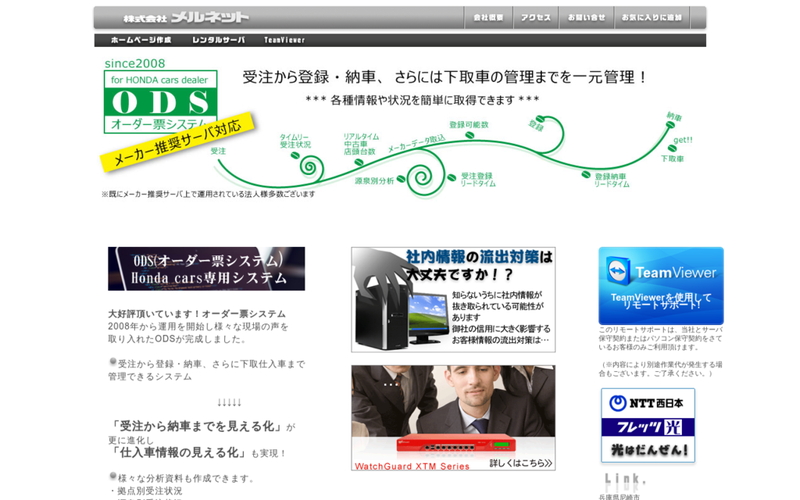This screenshot has width=800, height=500.
Task: Click 「受注から納車までを見える化」 text
Action: point(196,426)
